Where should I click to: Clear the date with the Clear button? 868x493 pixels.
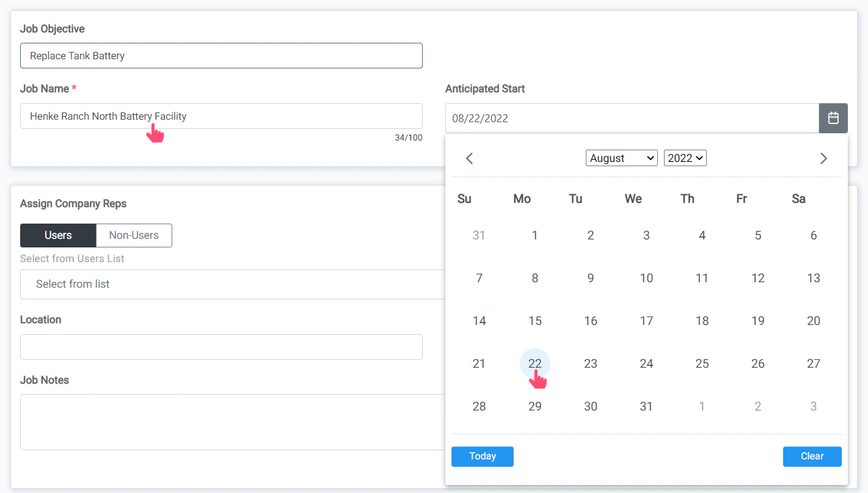[x=812, y=456]
